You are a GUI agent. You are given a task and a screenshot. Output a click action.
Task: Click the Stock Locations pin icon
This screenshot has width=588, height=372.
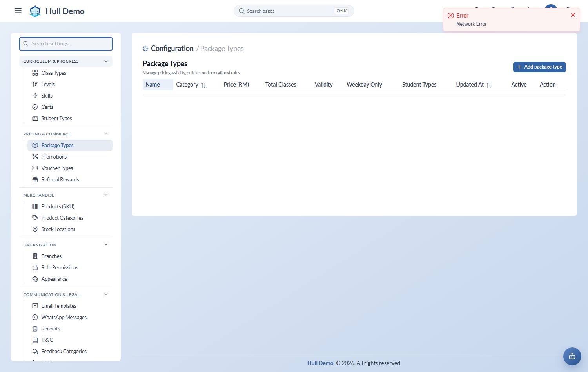coord(35,229)
